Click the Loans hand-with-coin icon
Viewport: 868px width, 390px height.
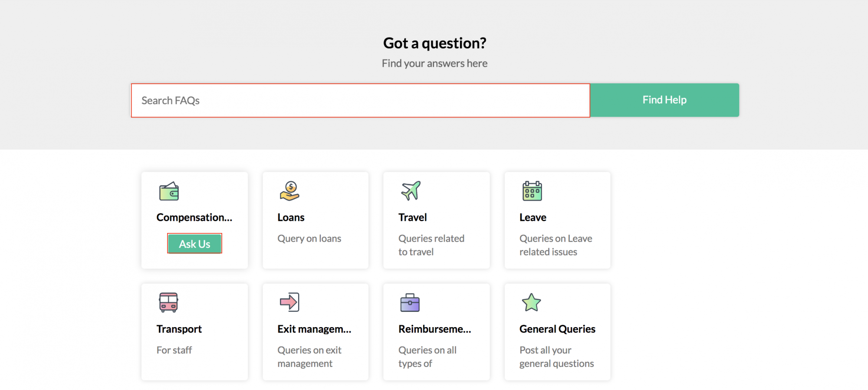coord(289,191)
